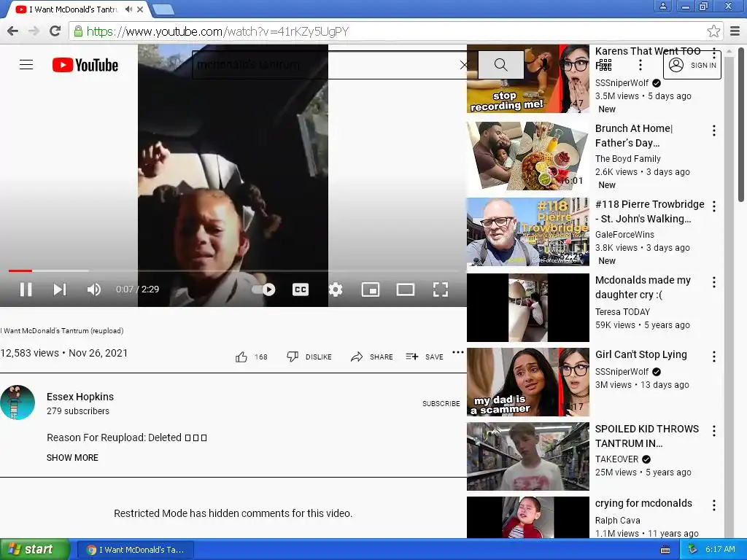
Task: Open video settings gear
Action: [x=336, y=289]
